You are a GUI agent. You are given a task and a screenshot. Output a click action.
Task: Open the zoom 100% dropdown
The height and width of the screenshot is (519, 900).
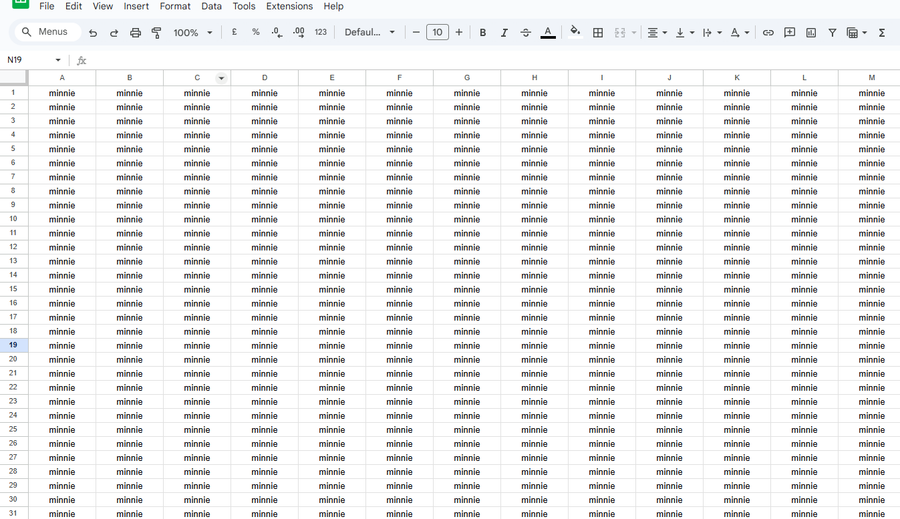(193, 33)
